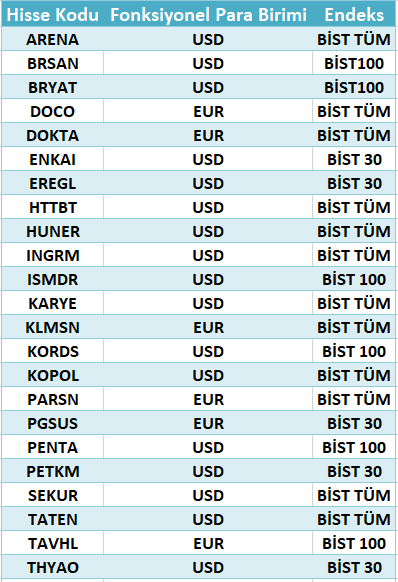This screenshot has width=398, height=582.
Task: Select the EUR cell in DOKTA row
Action: (208, 135)
